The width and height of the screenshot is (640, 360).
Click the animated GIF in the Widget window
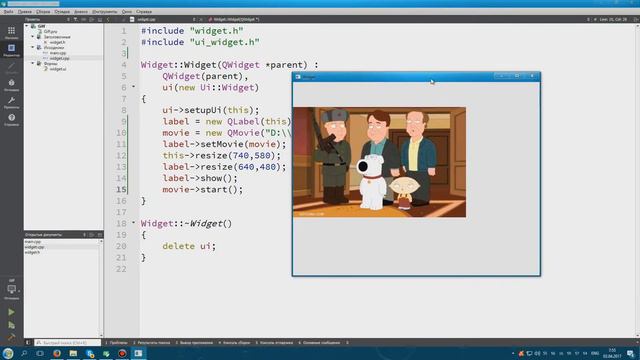(x=379, y=162)
